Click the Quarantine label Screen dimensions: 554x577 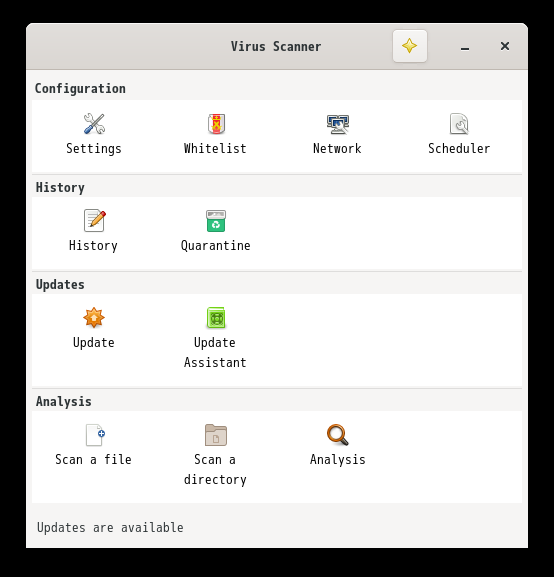click(216, 246)
